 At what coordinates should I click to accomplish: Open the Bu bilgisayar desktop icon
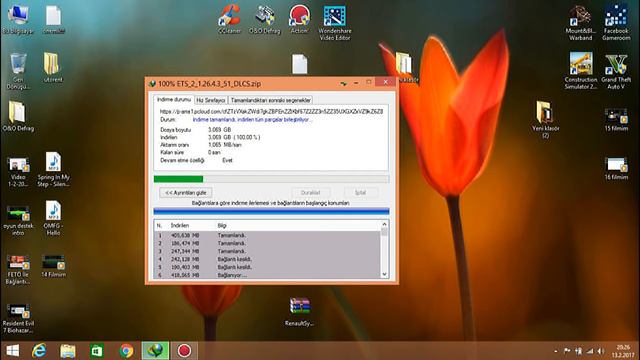[18, 19]
